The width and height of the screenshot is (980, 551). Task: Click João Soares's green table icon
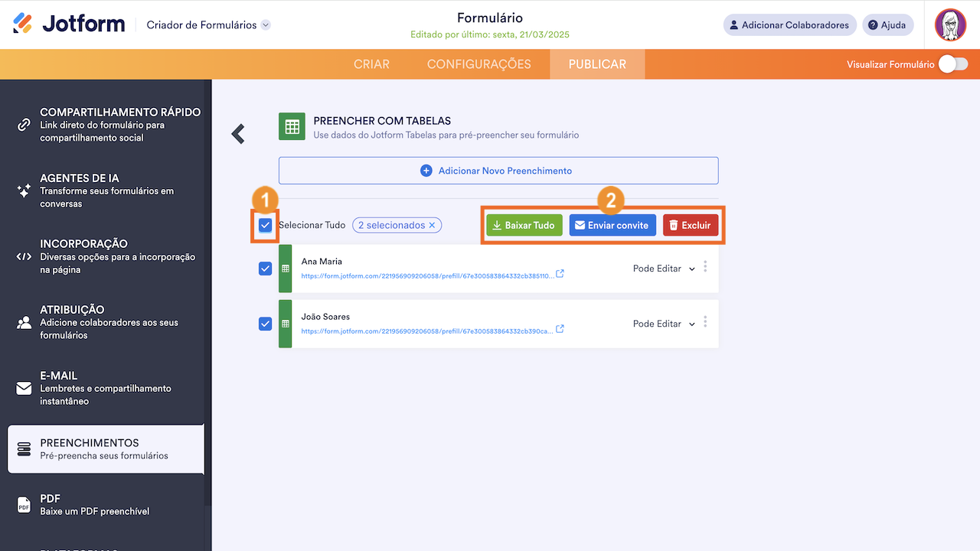286,324
